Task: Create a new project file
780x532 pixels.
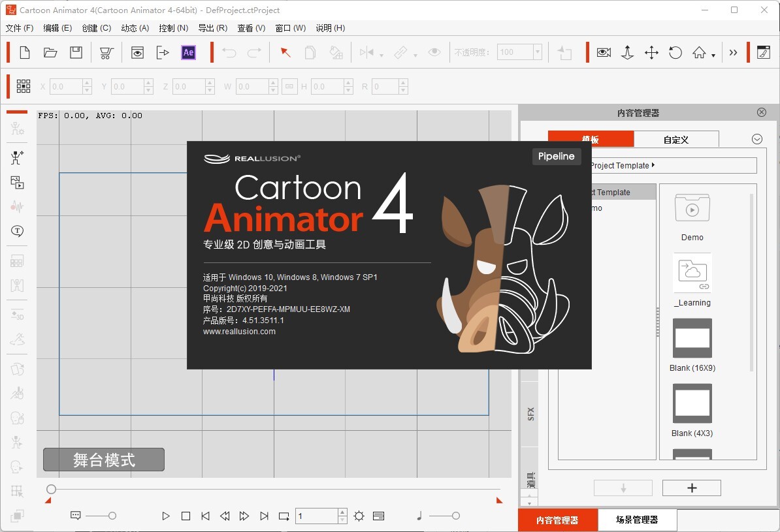Action: point(25,52)
